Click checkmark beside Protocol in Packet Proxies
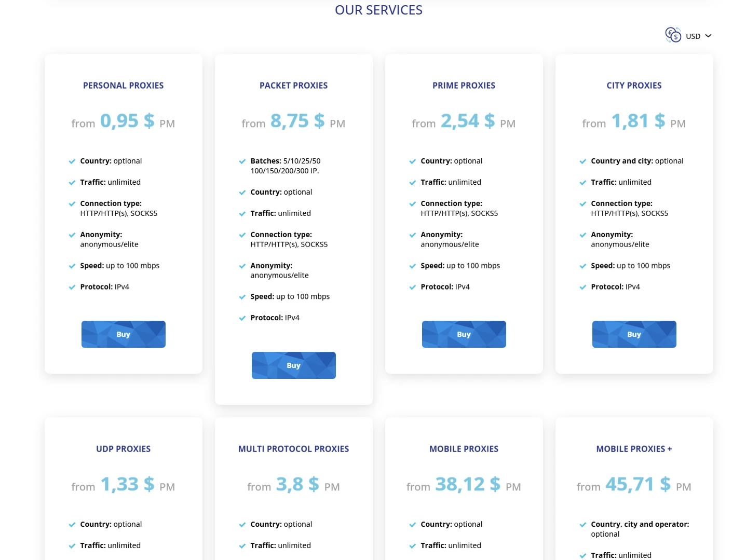This screenshot has height=560, width=746. coord(242,318)
